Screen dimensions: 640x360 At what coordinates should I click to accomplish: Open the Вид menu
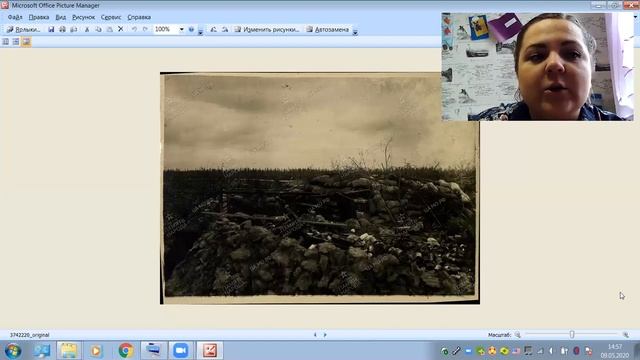(60, 17)
